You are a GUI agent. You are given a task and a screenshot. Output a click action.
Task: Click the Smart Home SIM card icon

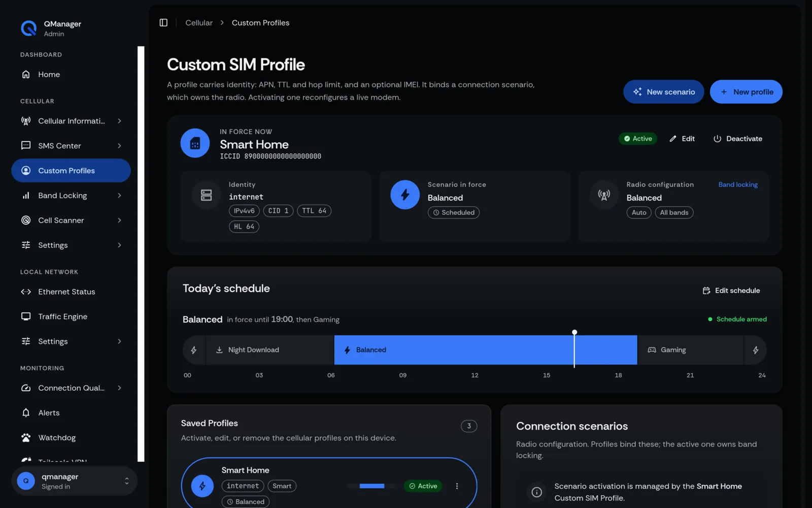[x=195, y=143]
